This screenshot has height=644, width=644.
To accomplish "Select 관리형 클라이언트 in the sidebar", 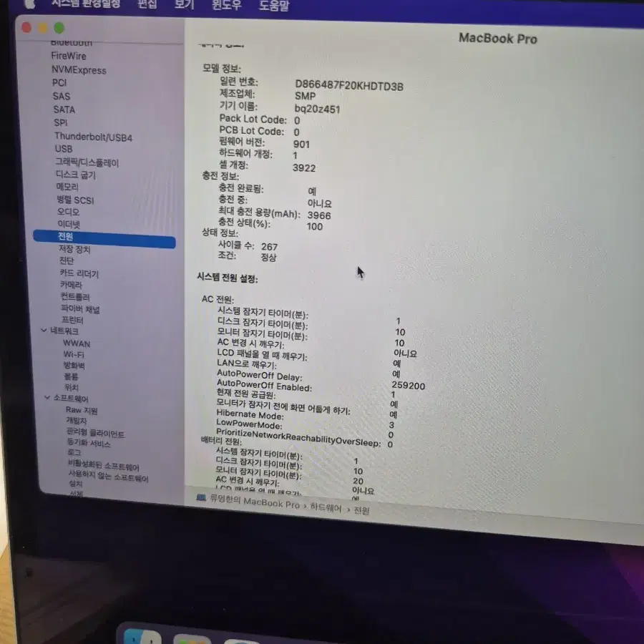I will [95, 433].
